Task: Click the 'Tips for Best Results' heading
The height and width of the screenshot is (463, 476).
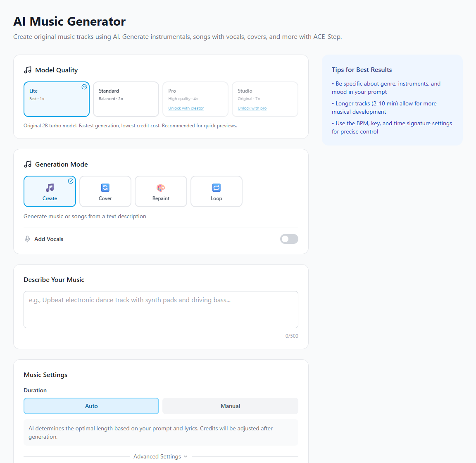Action: [x=362, y=70]
